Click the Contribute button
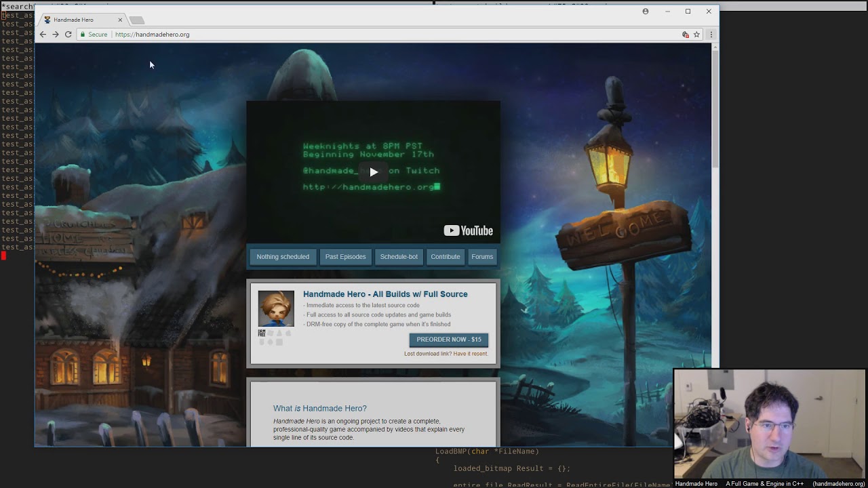This screenshot has width=868, height=488. click(446, 257)
